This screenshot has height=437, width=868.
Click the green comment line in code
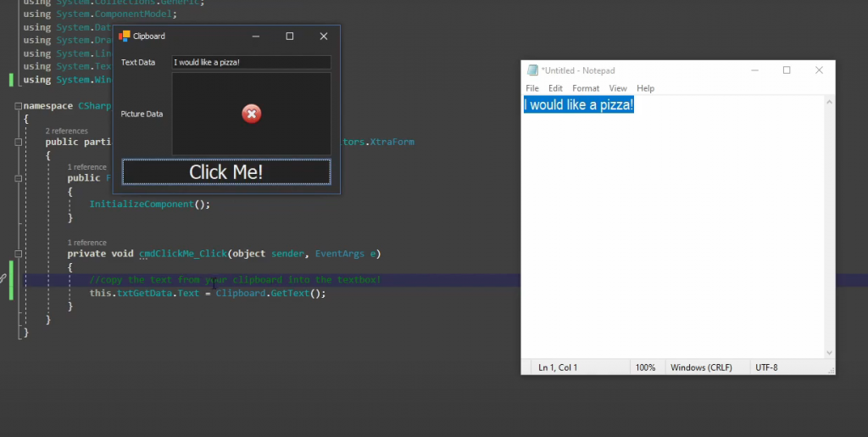pyautogui.click(x=236, y=280)
